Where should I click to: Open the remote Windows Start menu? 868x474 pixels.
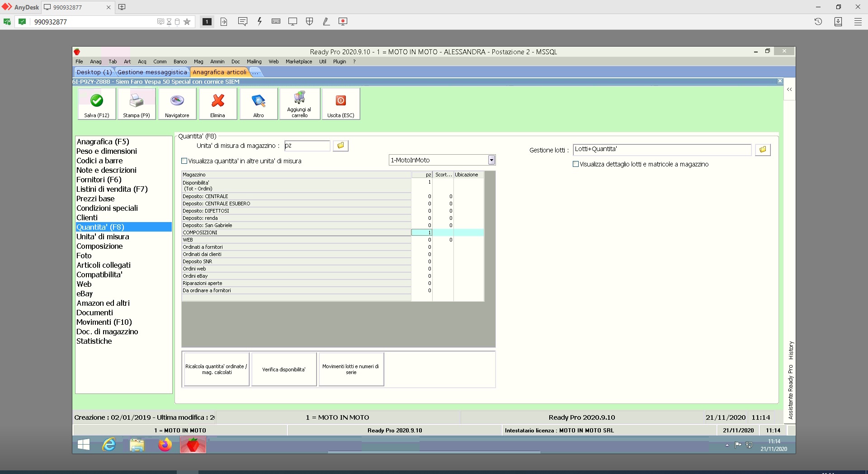pyautogui.click(x=84, y=445)
